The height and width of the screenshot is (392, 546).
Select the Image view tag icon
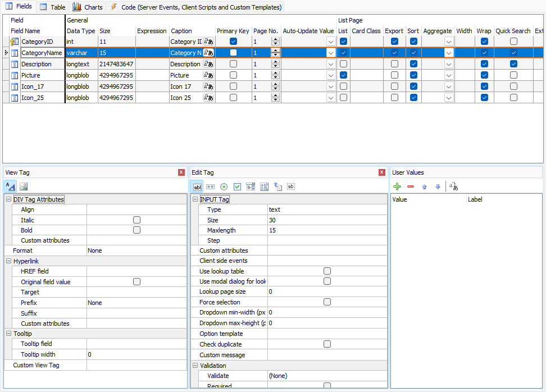click(24, 186)
